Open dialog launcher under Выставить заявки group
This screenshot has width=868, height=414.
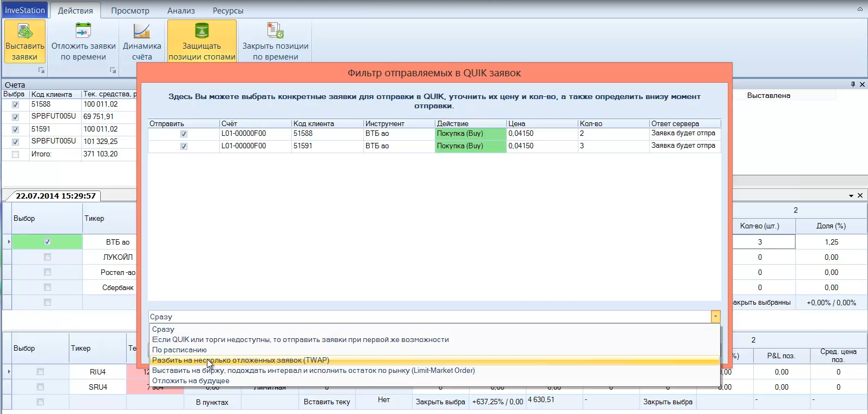point(41,70)
